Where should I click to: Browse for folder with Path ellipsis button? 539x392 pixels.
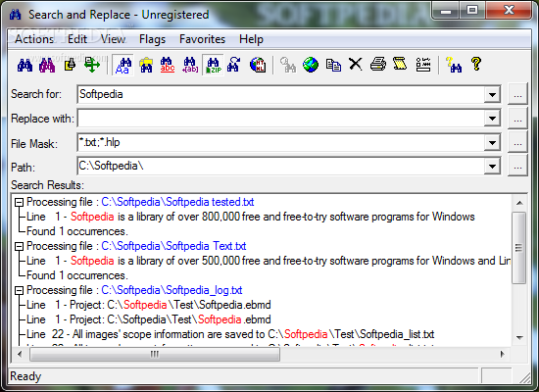[x=517, y=167]
